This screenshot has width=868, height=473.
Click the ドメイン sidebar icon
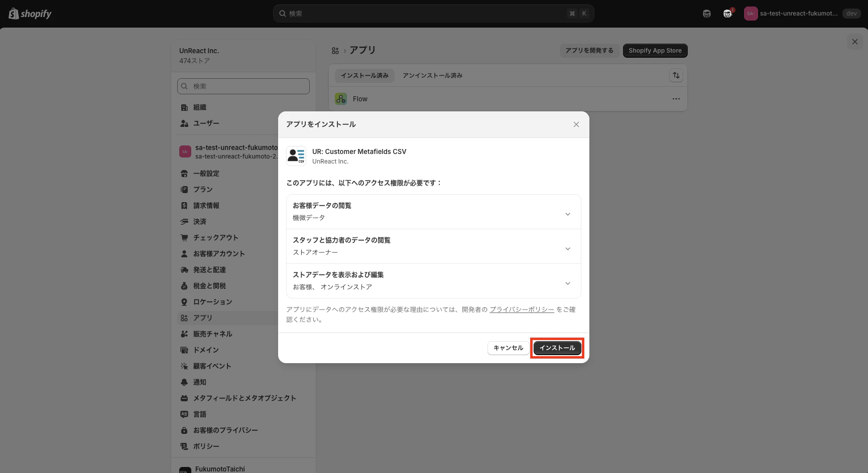point(184,350)
